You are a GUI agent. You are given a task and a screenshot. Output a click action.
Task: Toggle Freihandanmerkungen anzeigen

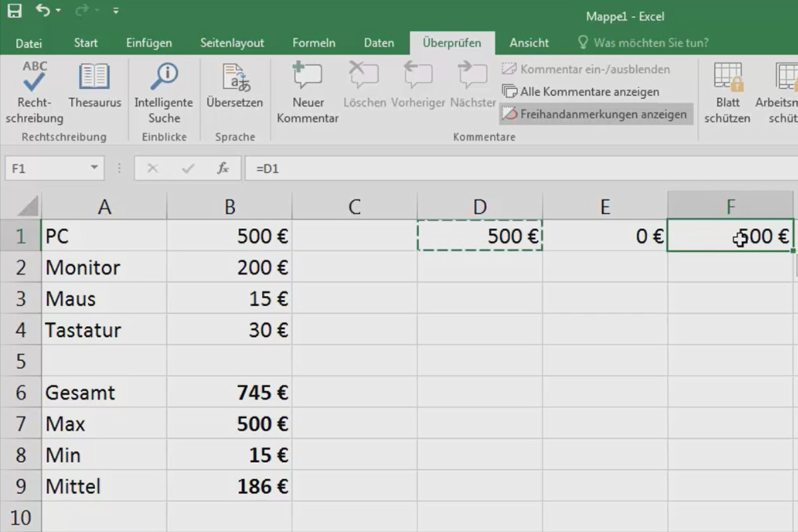pos(595,114)
